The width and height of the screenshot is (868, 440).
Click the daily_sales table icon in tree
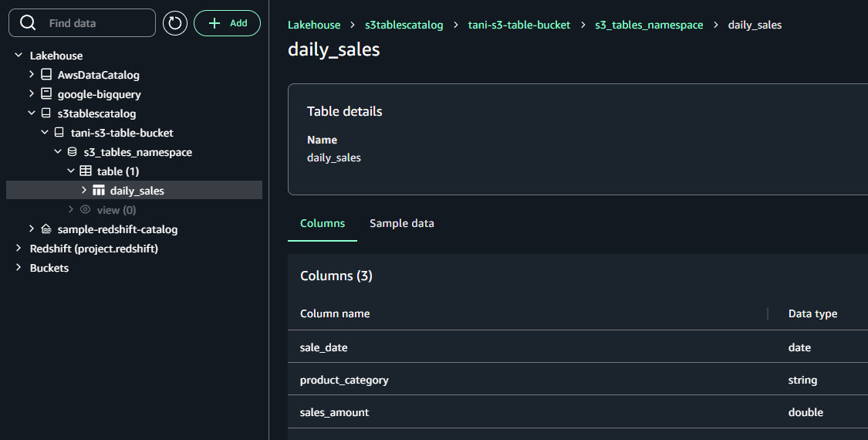click(x=99, y=191)
